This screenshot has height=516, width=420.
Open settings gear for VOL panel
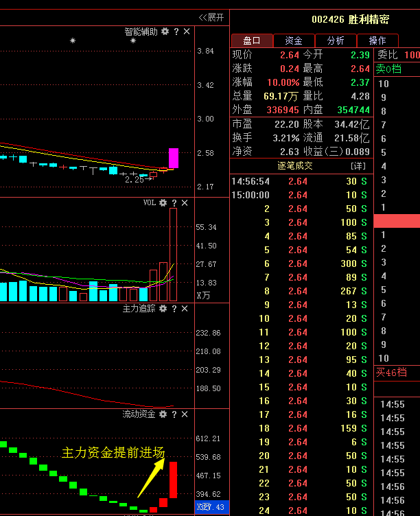coord(163,203)
